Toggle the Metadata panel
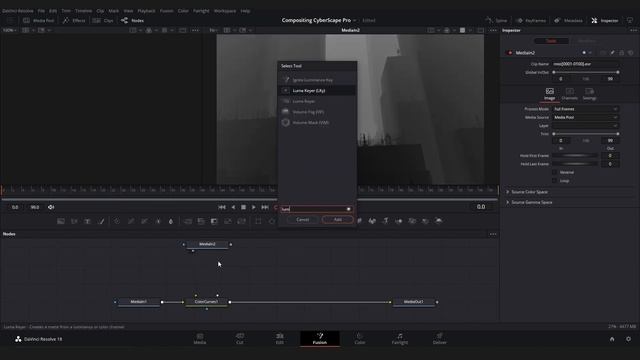The height and width of the screenshot is (360, 640). pos(569,20)
